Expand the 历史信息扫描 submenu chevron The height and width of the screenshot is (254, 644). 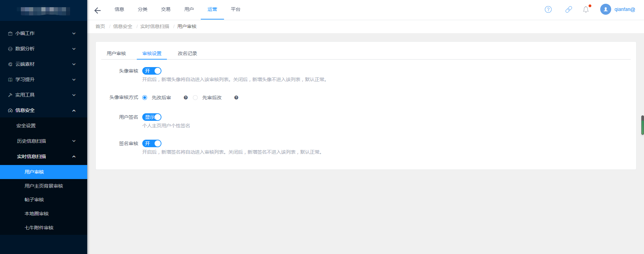point(74,141)
